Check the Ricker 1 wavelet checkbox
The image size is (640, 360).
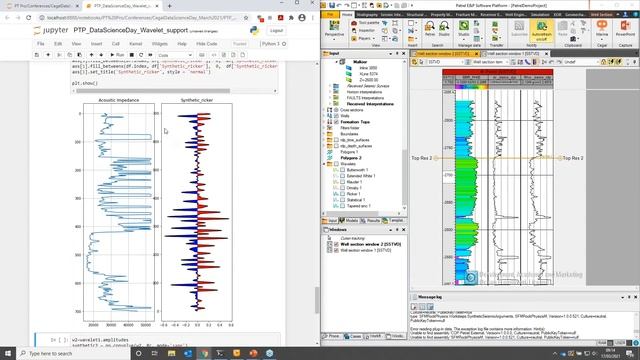(342, 194)
